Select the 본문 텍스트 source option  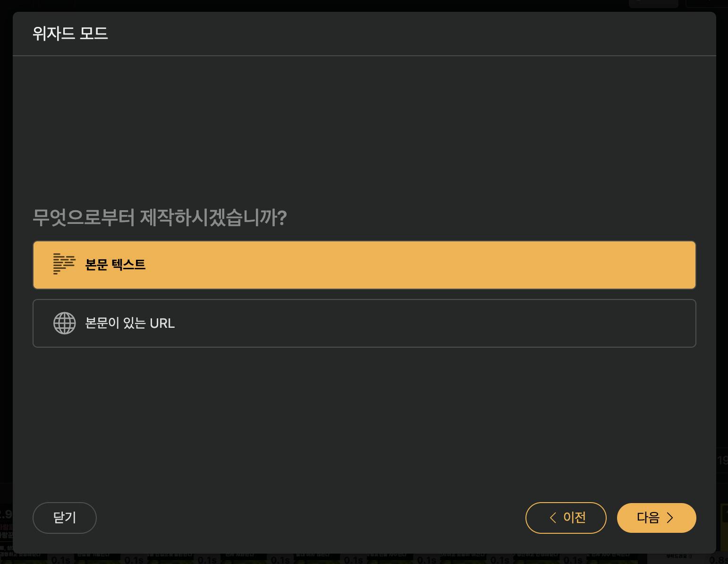pos(364,265)
